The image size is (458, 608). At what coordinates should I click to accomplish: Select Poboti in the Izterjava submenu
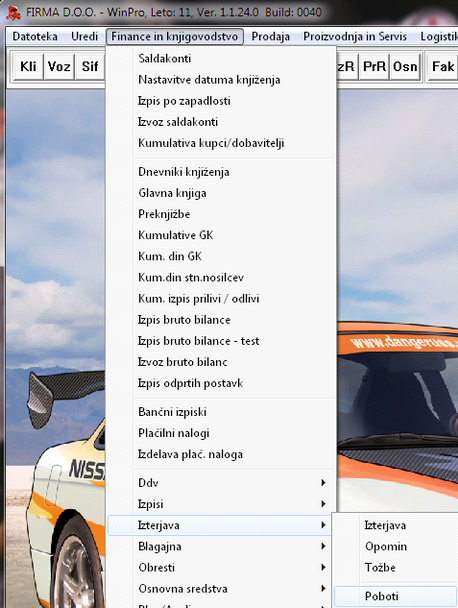(396, 596)
